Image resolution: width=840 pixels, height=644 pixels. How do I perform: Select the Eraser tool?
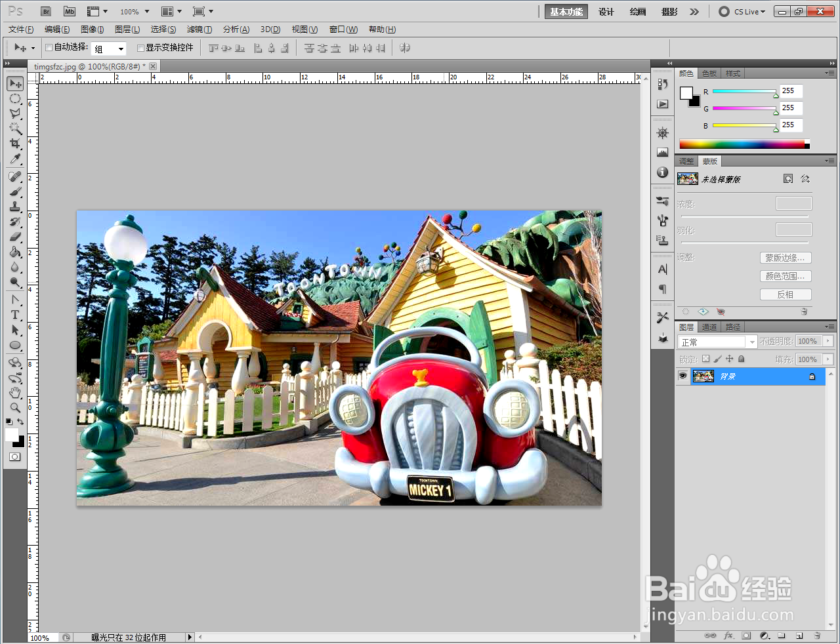pyautogui.click(x=15, y=237)
